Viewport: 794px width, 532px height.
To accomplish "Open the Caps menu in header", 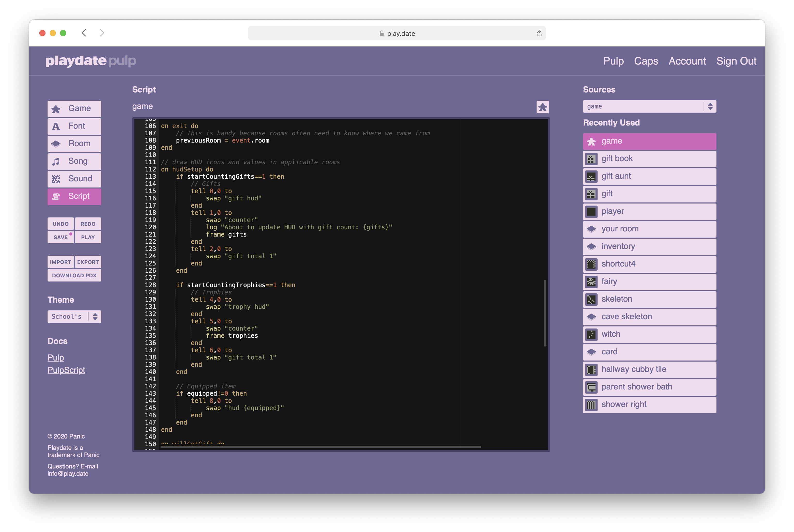I will pos(646,61).
